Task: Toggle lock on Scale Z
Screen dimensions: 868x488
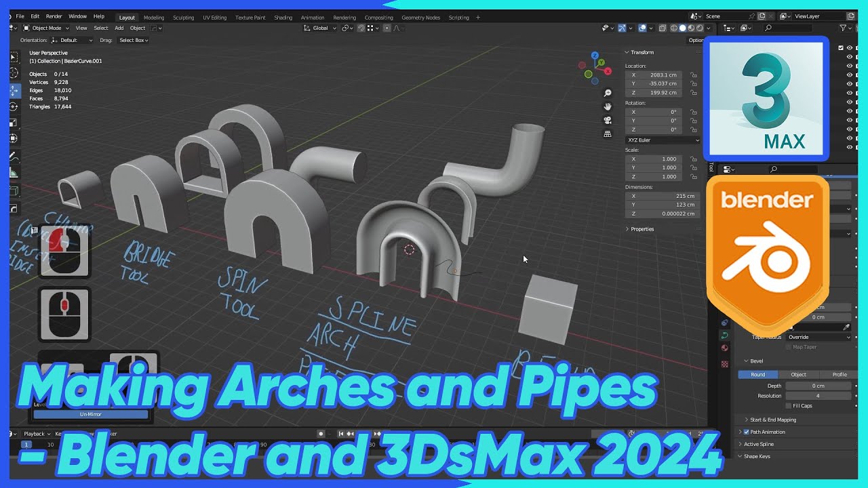Action: (693, 176)
